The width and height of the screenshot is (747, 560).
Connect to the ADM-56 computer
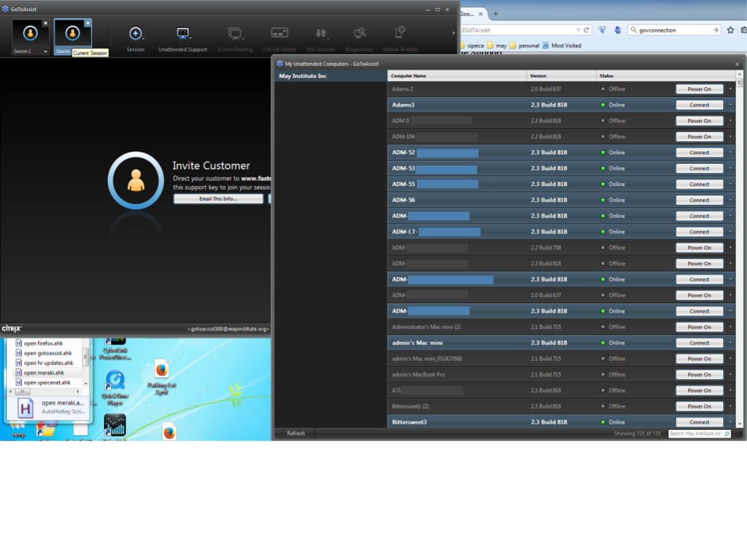[699, 200]
